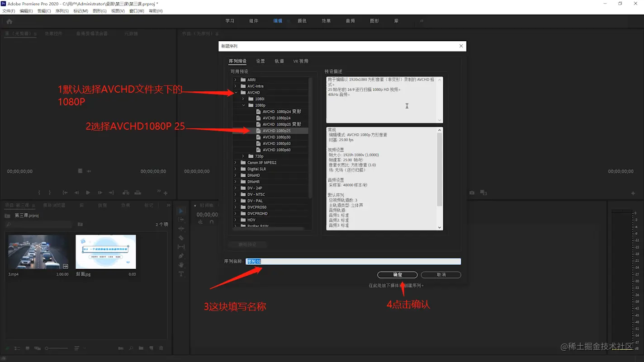Expand the Canon XF MPEG2 preset folder
The height and width of the screenshot is (362, 644).
[235, 162]
